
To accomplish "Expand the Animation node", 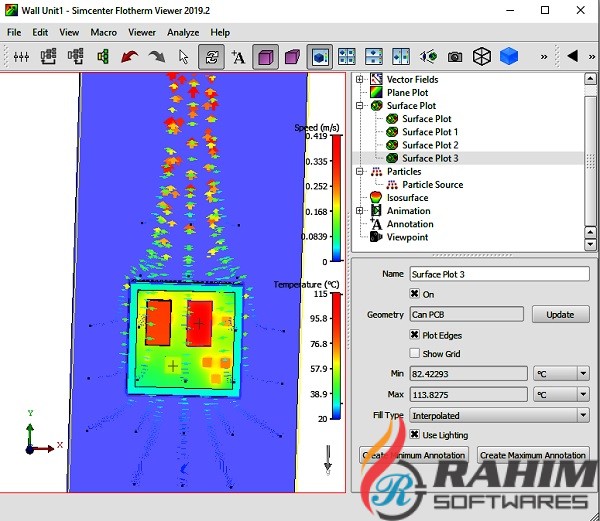I will point(359,211).
